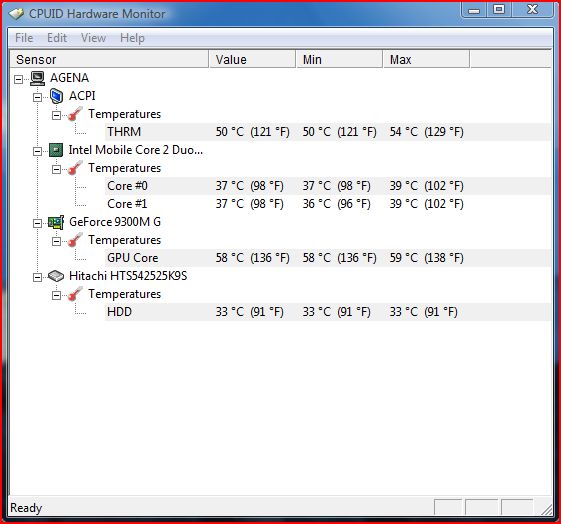Click the ACPI blue chip icon
561x524 pixels.
click(57, 96)
